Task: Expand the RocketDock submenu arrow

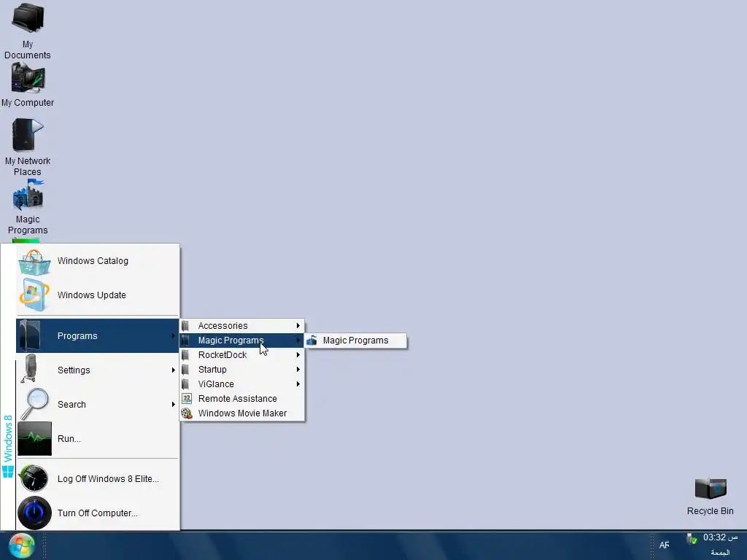Action: 298,355
